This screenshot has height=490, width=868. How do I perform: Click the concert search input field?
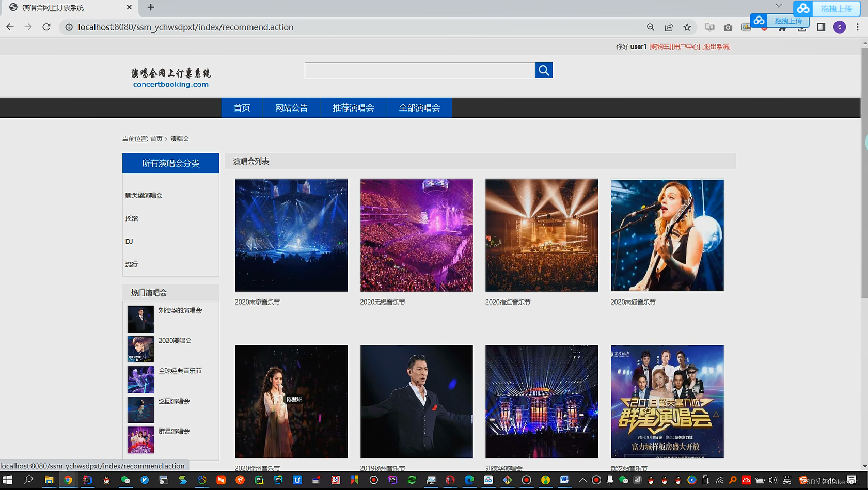(x=420, y=70)
